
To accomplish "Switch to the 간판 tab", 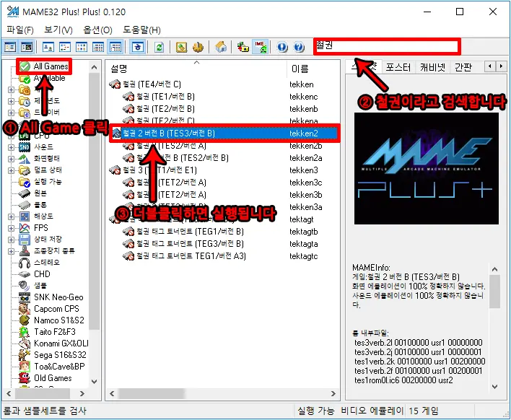I will coord(463,67).
